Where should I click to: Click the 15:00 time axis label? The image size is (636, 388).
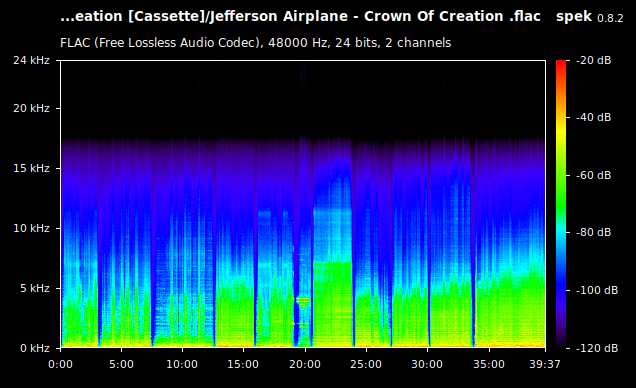243,364
